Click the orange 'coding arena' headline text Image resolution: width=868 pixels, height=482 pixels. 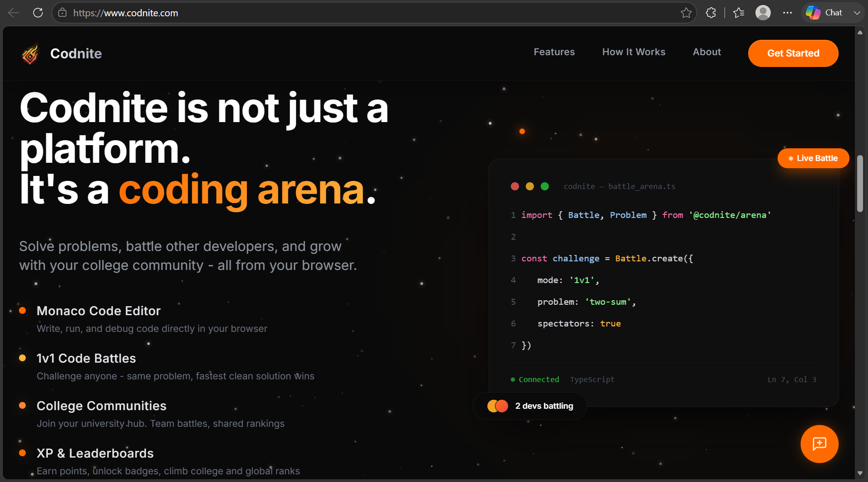[241, 190]
